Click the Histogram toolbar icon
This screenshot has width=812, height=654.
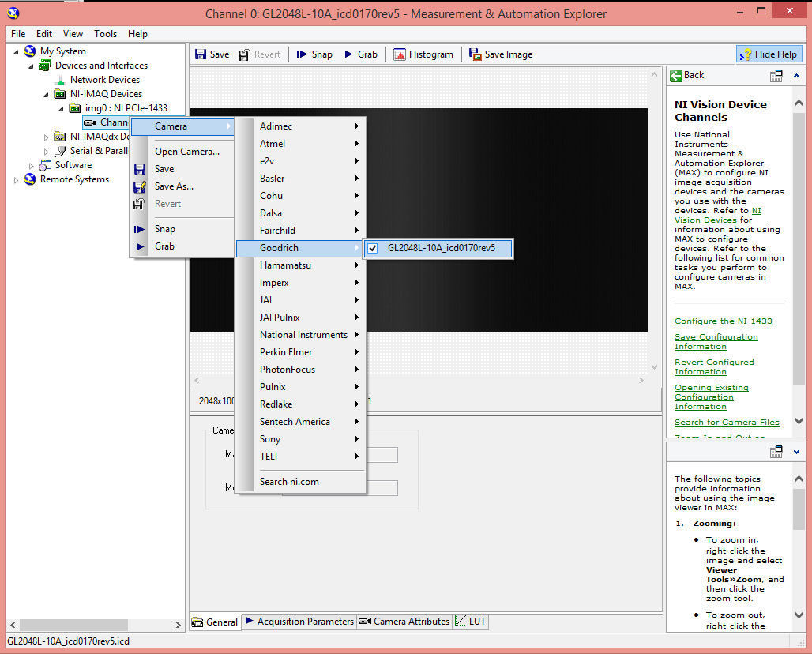coord(400,54)
